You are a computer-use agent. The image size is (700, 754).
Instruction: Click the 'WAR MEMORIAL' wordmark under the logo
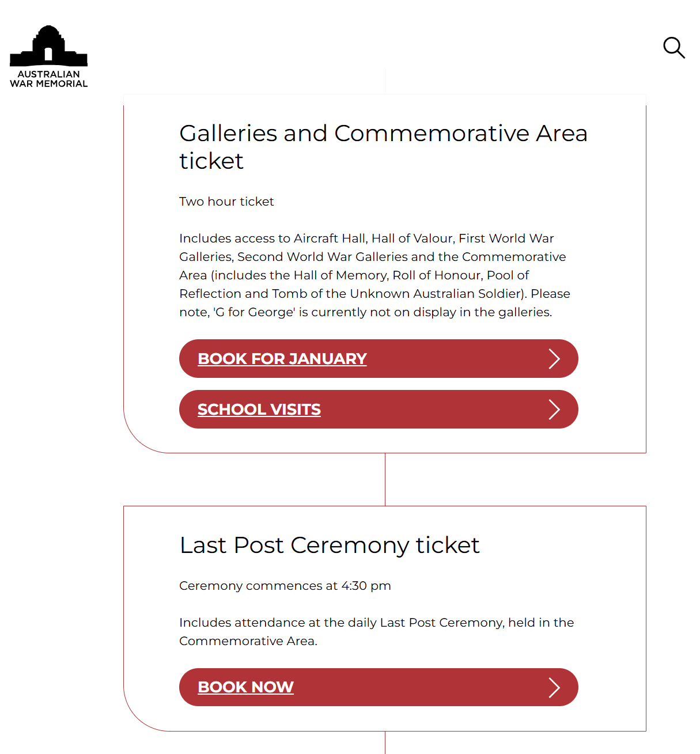(48, 84)
